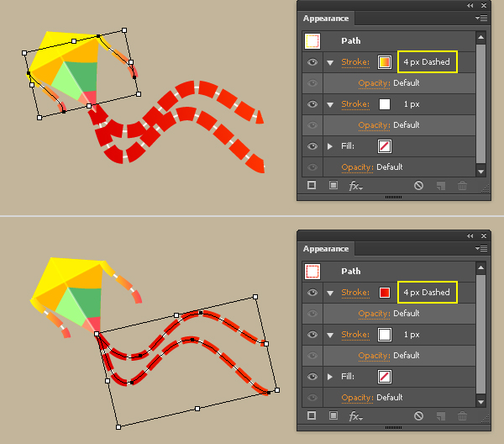Viewport: 504px width, 444px height.
Task: Click scroll up arrow in bottom panel scrollbar
Action: [480, 267]
